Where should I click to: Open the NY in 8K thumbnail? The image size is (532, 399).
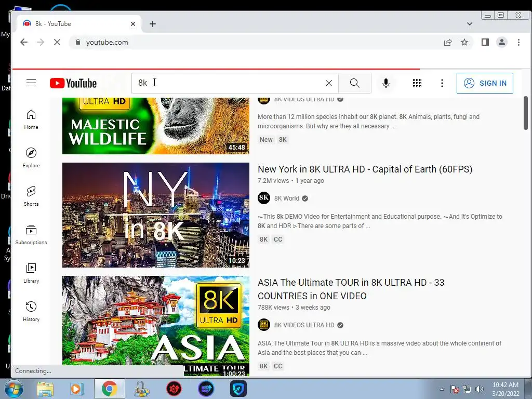[156, 215]
